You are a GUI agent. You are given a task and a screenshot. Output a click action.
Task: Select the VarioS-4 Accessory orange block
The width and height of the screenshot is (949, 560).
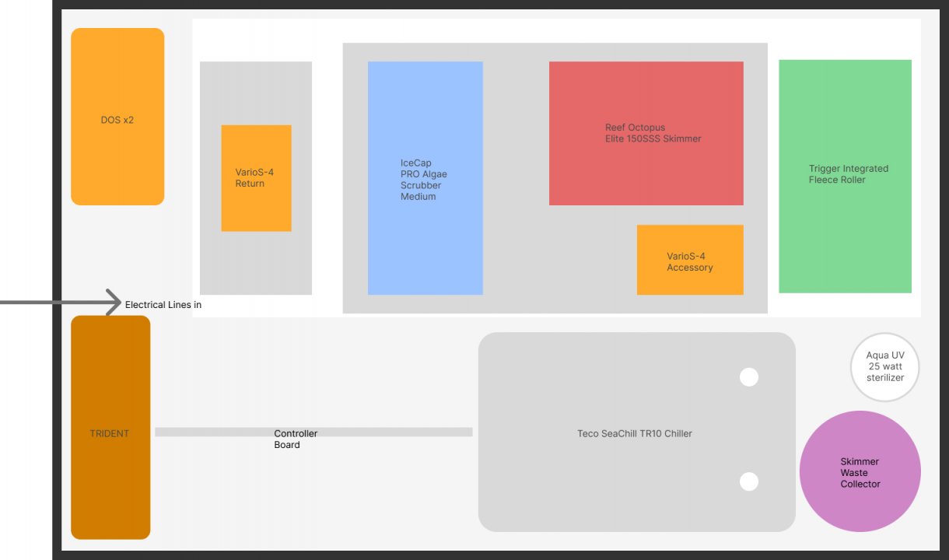tap(690, 261)
